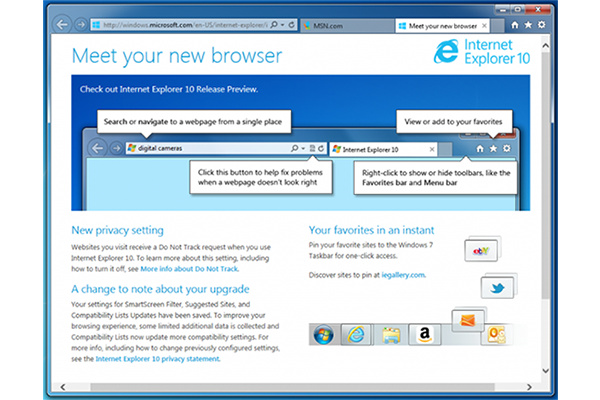Open the address bar autocomplete dropdown arrow
The height and width of the screenshot is (400, 600).
pyautogui.click(x=283, y=25)
